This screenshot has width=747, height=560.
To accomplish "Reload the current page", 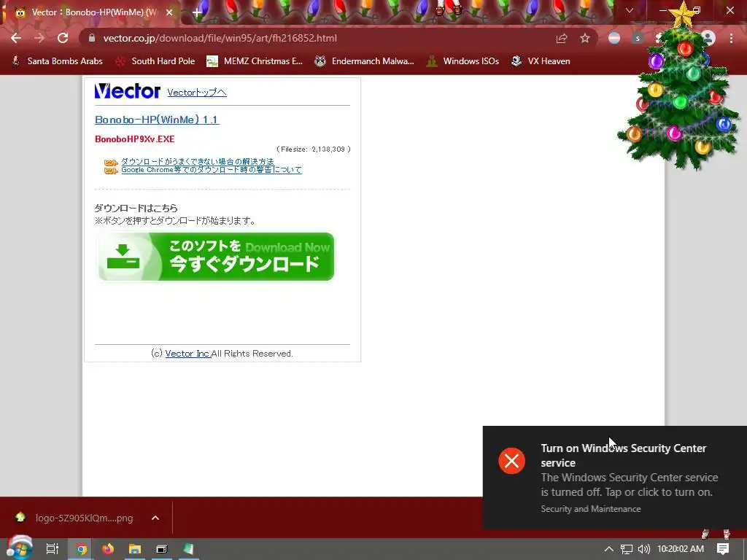I will [x=63, y=38].
